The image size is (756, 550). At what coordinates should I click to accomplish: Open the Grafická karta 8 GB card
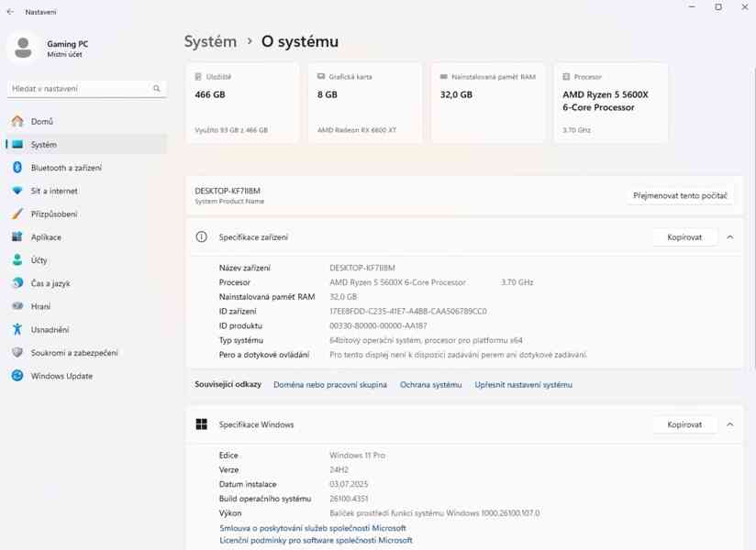[365, 103]
